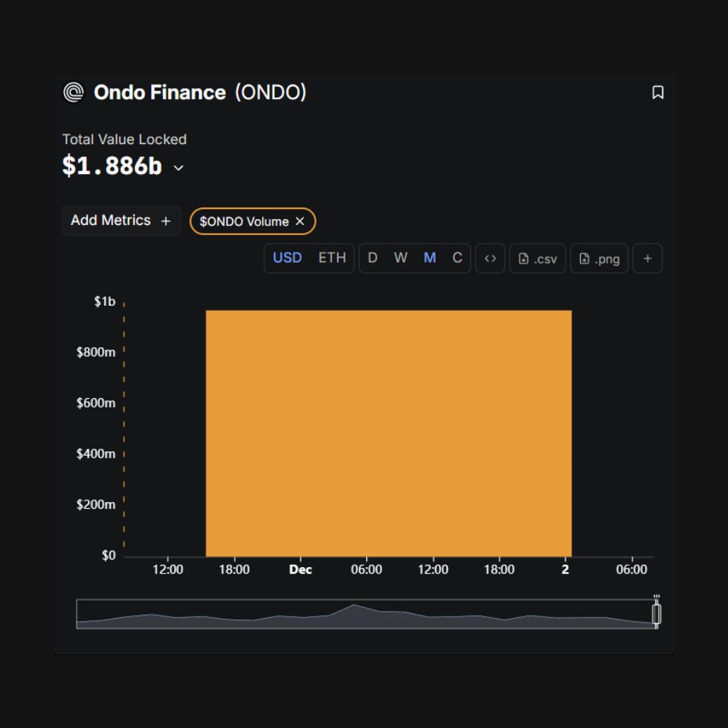Open embed chart code button

490,258
